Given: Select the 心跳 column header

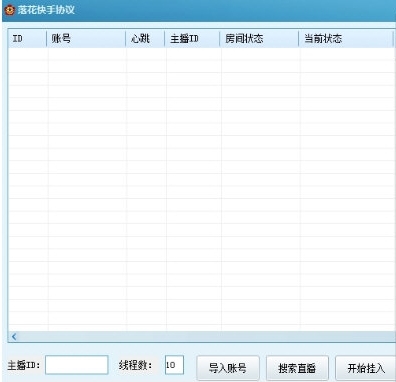Looking at the screenshot, I should click(145, 39).
